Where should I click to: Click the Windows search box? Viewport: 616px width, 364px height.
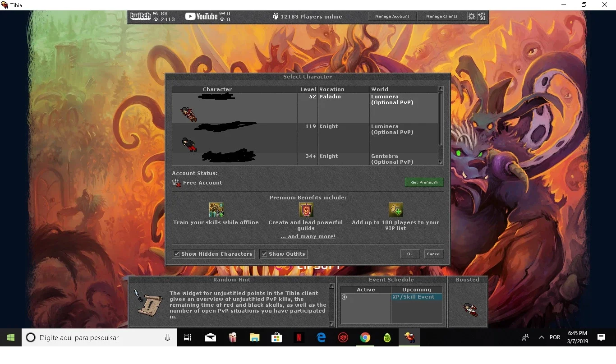point(99,337)
